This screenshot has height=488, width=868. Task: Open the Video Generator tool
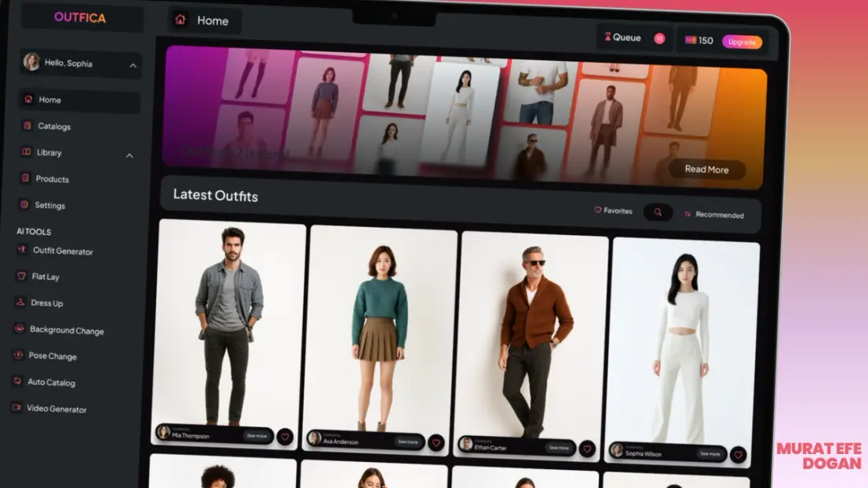coord(57,409)
